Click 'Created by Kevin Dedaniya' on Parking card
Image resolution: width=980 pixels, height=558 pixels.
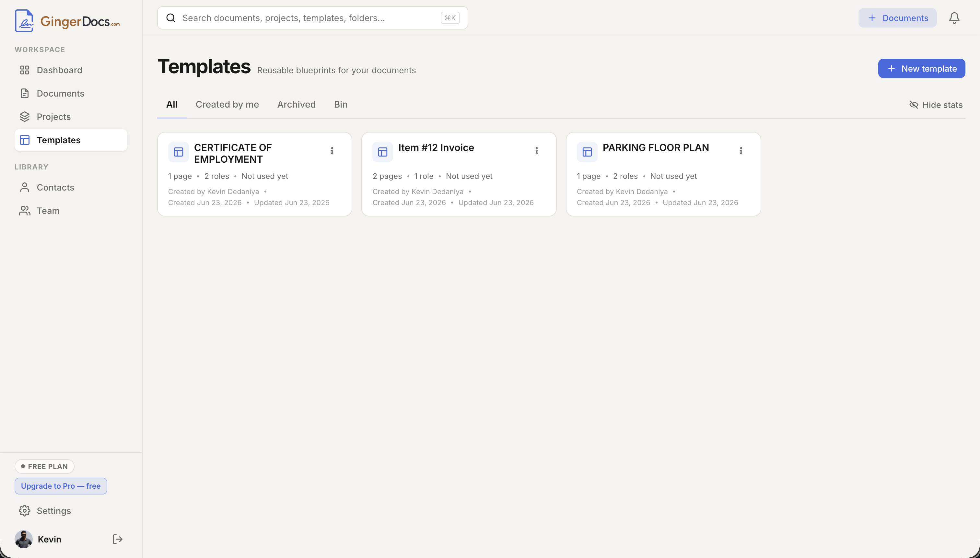(622, 192)
